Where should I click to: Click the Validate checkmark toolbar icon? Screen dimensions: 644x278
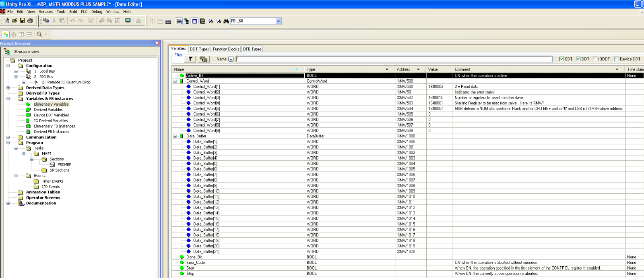point(91,21)
